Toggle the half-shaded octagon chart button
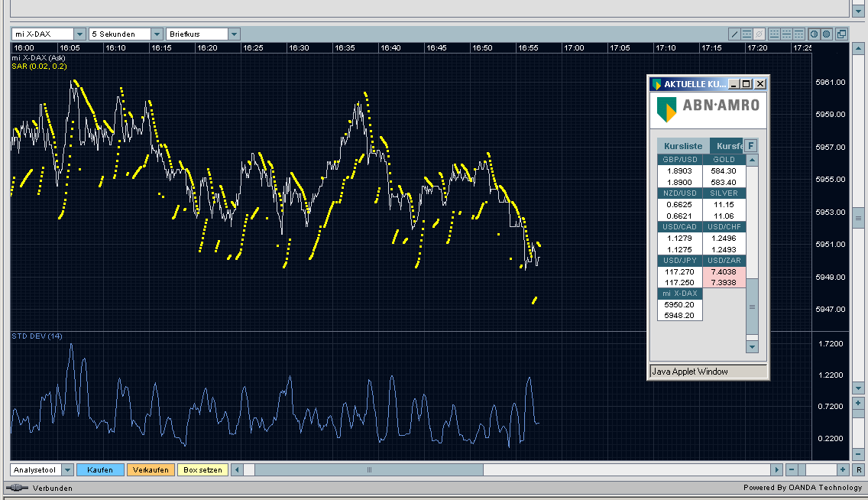Screen dimensions: 868x500 [815, 34]
